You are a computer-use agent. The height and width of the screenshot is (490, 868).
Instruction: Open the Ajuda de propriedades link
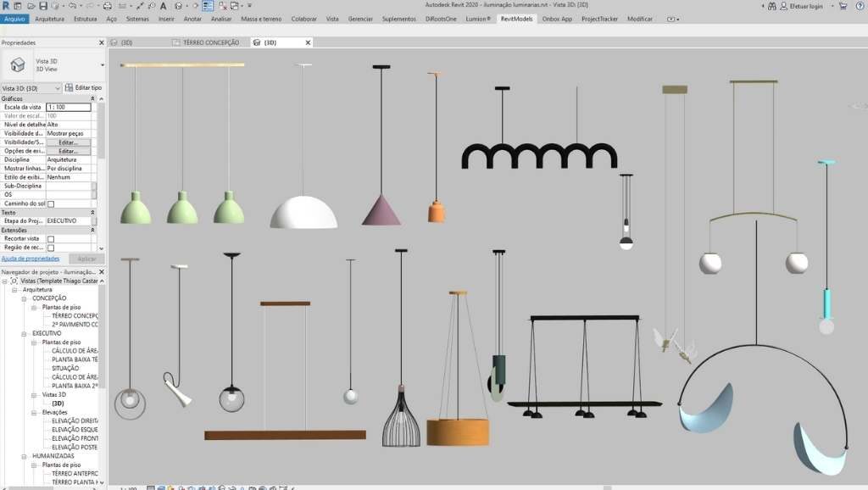tap(31, 258)
